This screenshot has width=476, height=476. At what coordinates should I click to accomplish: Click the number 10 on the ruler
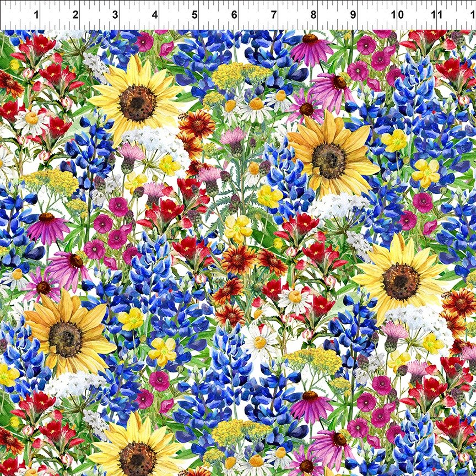[x=397, y=14]
